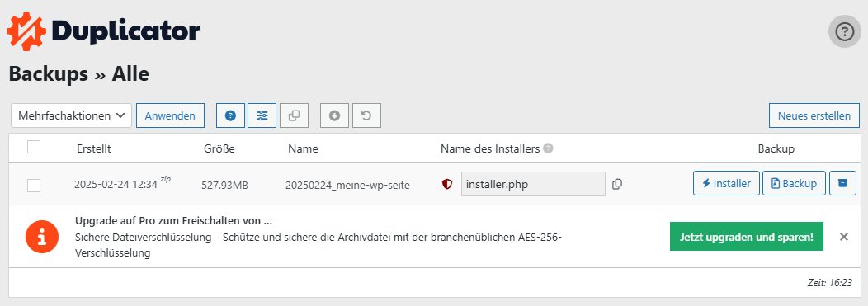Click the Neues erstellen button

[814, 115]
